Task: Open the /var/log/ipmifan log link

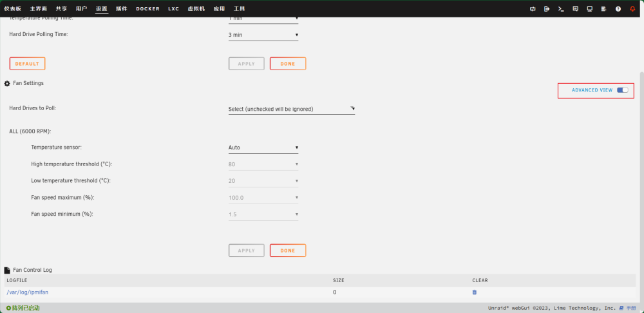Action: coord(28,292)
